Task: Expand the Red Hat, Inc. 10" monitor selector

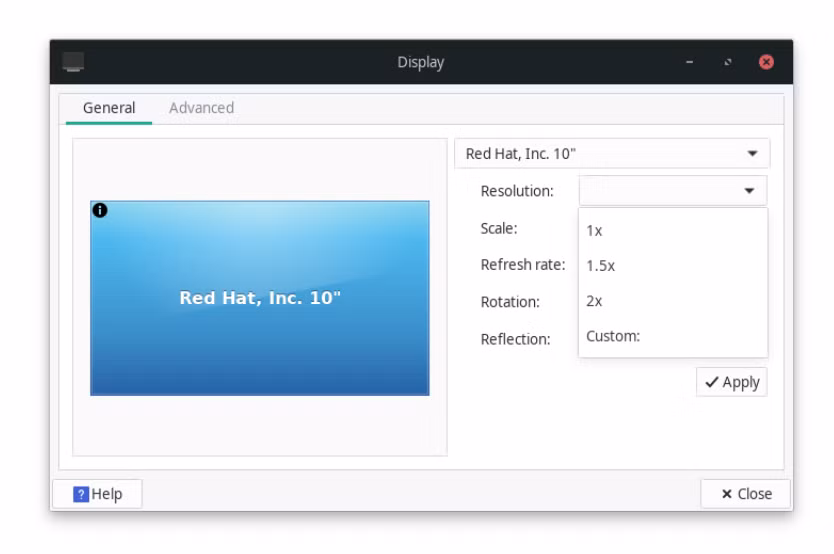Action: pos(612,154)
